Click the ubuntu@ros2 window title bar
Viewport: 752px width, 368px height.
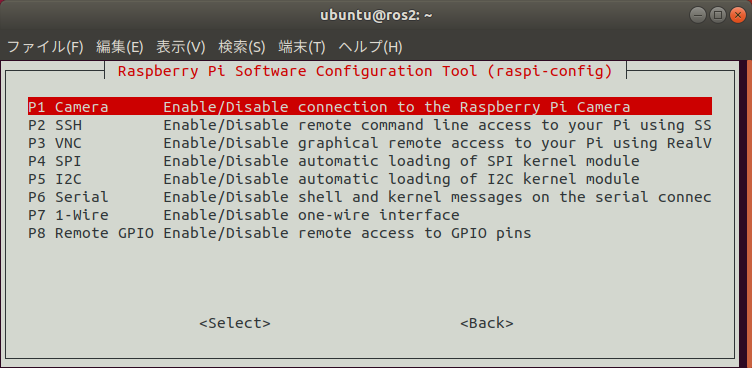tap(376, 15)
